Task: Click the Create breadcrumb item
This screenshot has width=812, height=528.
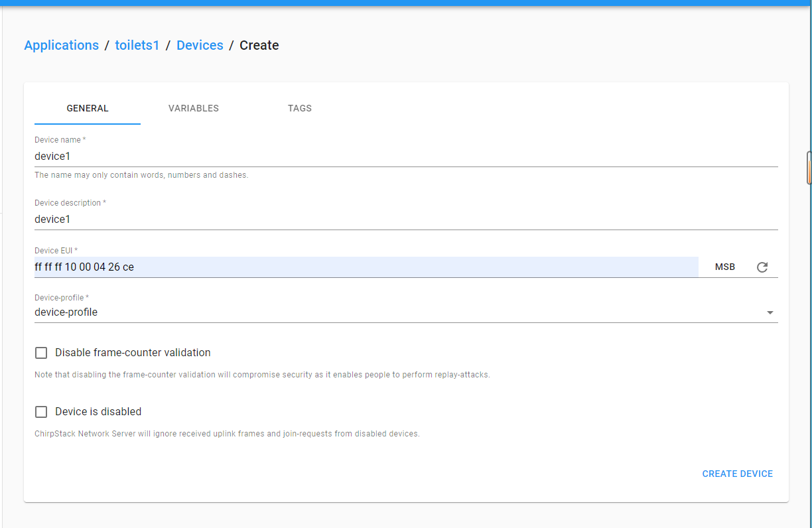Action: pos(259,46)
